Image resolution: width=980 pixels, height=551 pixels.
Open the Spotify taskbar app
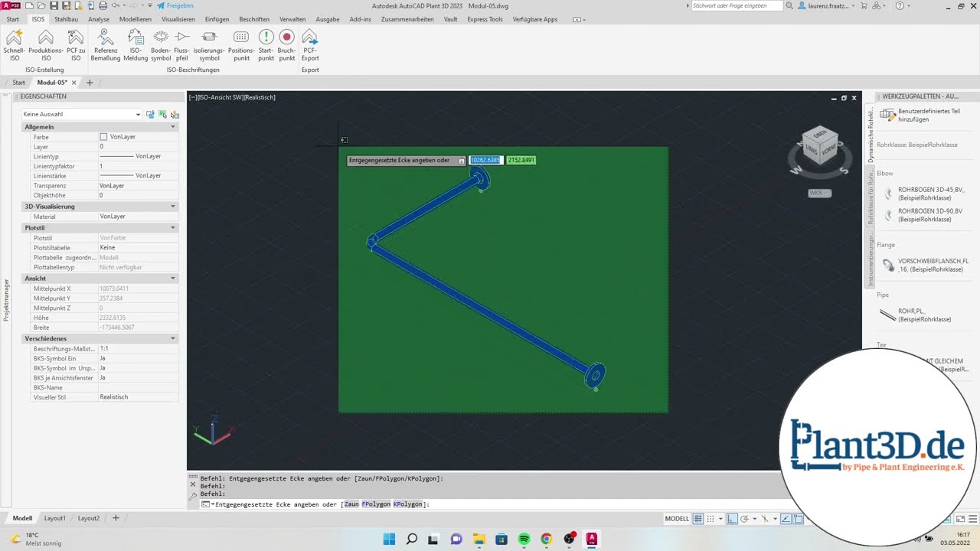(524, 539)
